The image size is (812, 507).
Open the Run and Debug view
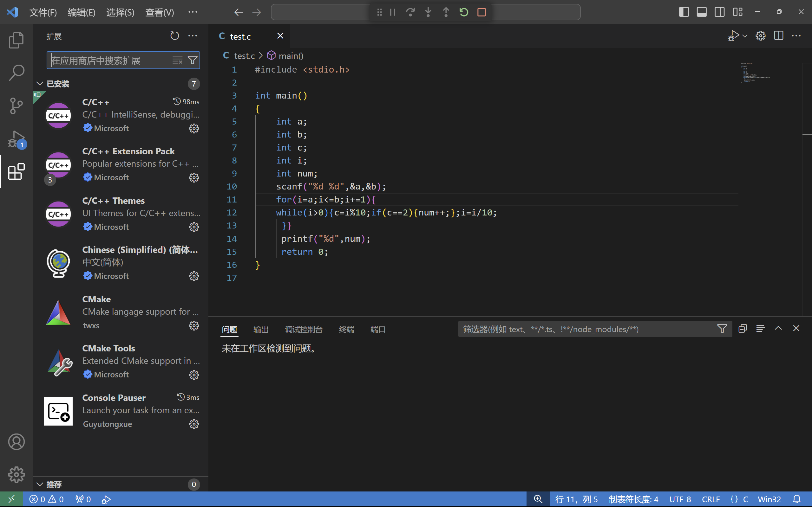click(x=16, y=139)
